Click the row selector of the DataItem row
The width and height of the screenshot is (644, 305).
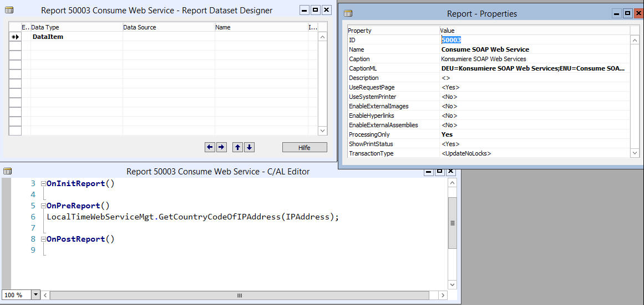pos(15,37)
